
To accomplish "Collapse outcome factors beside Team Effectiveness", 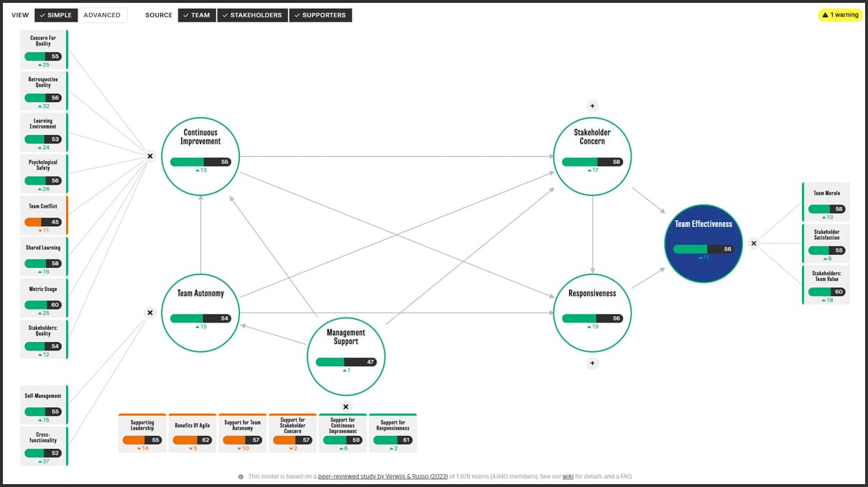I will [754, 243].
